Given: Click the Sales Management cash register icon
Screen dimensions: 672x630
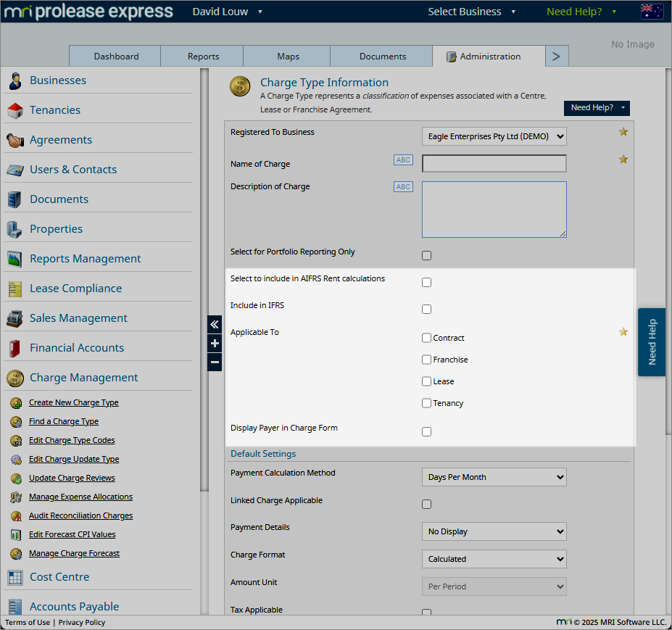Looking at the screenshot, I should [x=15, y=318].
